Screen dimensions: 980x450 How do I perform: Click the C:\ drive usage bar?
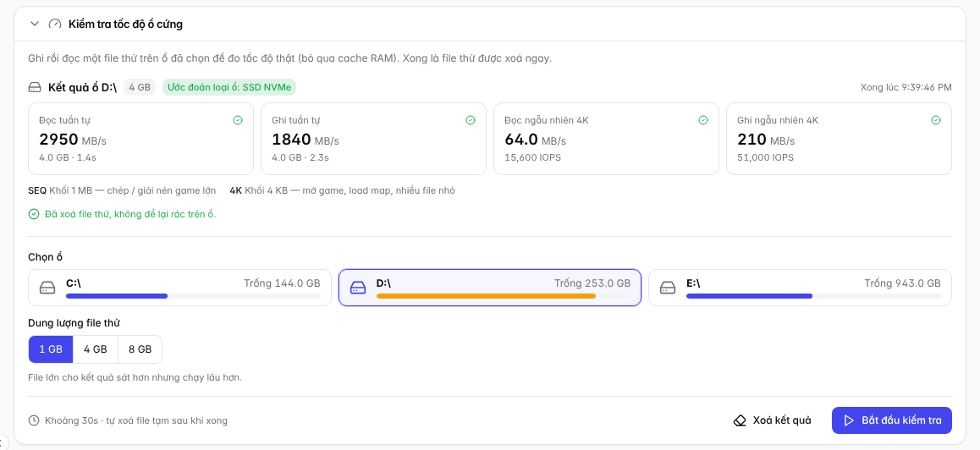click(x=193, y=295)
